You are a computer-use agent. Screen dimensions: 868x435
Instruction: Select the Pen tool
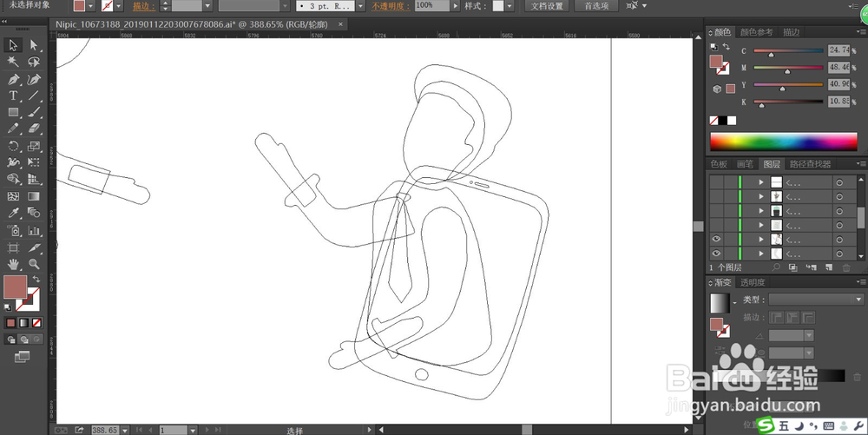13,79
